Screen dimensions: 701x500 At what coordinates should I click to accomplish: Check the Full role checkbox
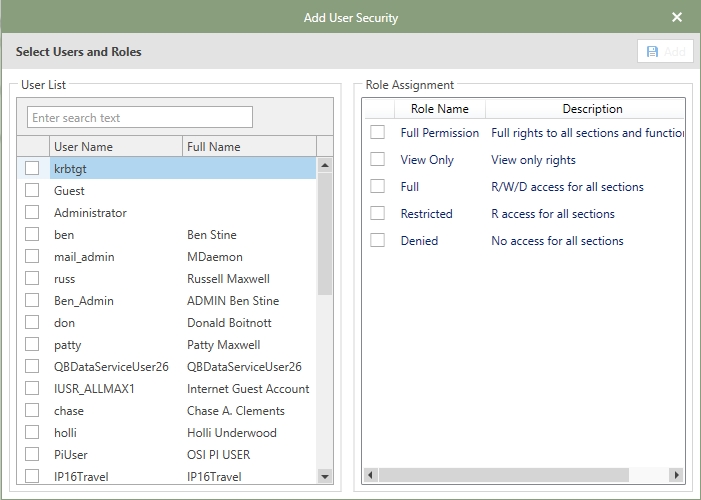[x=377, y=186]
